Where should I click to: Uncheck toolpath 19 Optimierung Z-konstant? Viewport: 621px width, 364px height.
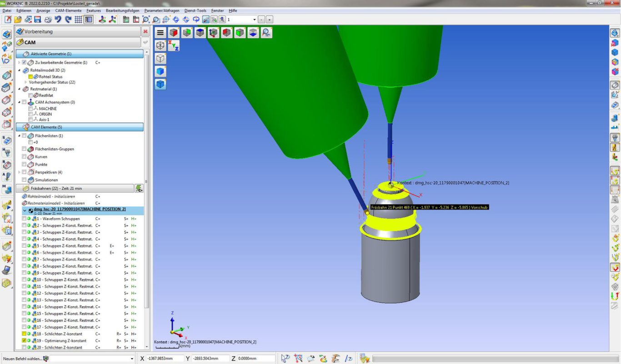(25, 340)
